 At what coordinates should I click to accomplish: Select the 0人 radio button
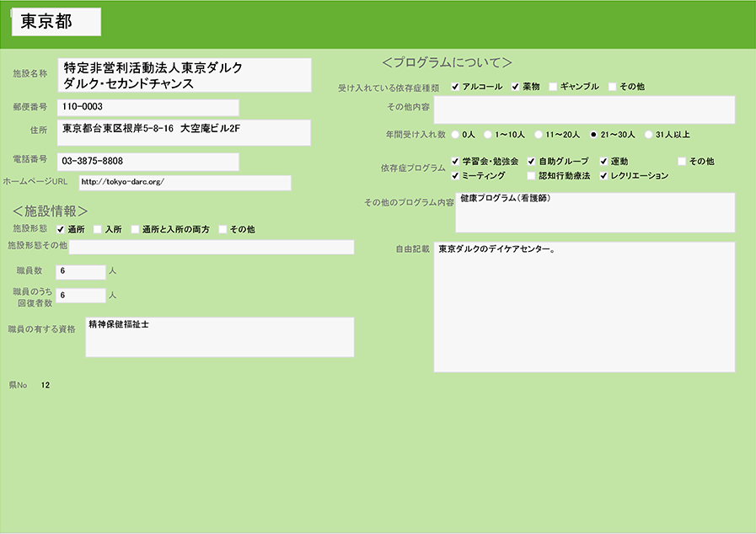click(456, 134)
